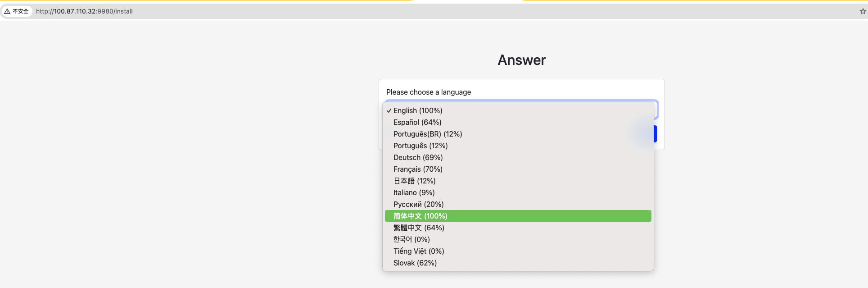Select Deutsch (69%) from dropdown
This screenshot has height=288, width=868.
(x=418, y=157)
